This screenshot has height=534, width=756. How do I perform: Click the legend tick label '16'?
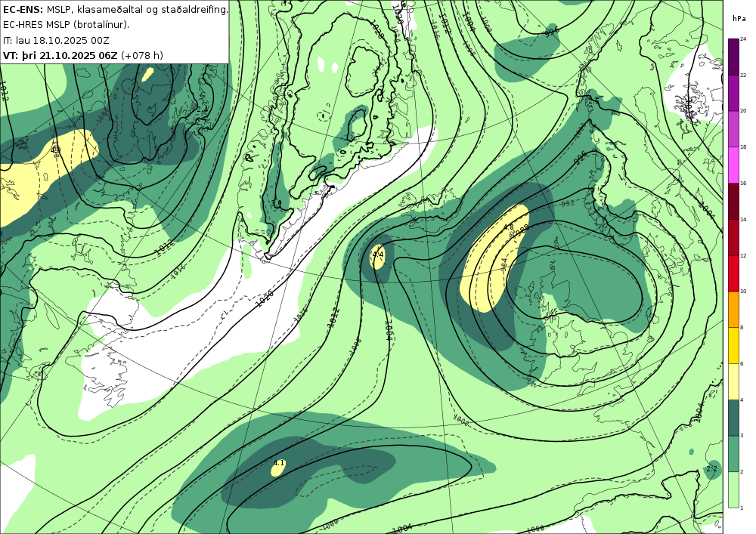pyautogui.click(x=743, y=184)
